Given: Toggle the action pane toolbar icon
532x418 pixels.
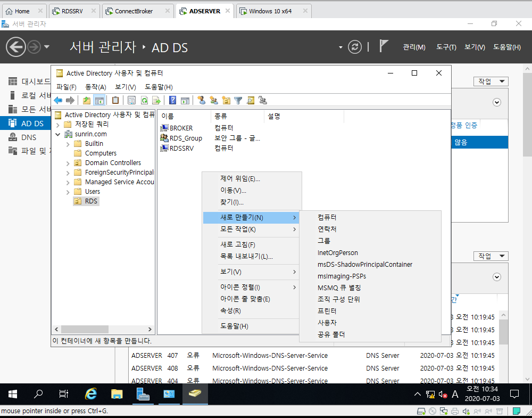Looking at the screenshot, I should 185,101.
